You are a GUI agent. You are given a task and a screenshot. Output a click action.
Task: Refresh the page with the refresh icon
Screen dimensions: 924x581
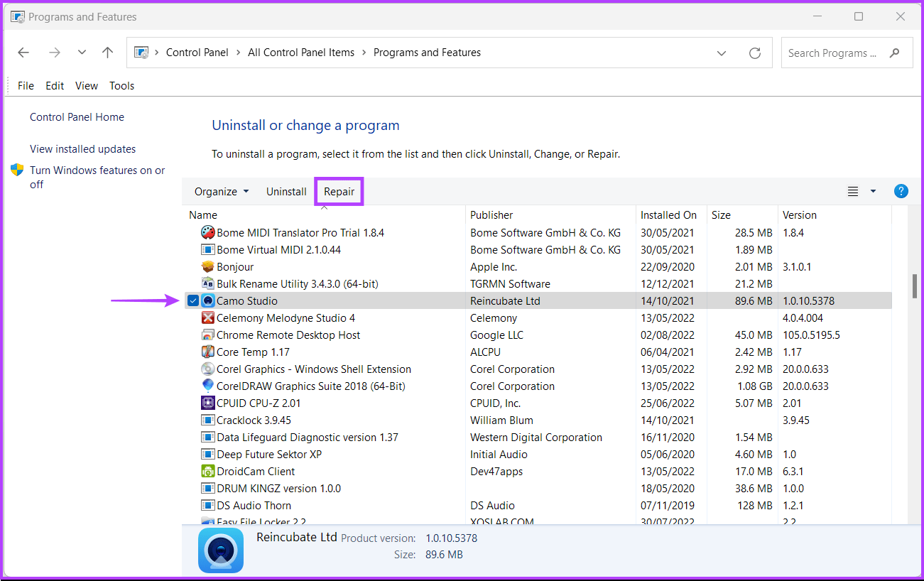tap(755, 53)
